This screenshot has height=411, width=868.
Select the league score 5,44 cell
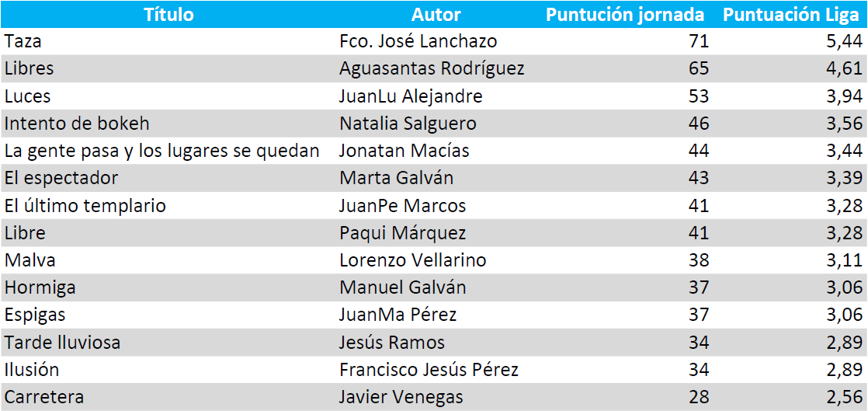(x=845, y=41)
